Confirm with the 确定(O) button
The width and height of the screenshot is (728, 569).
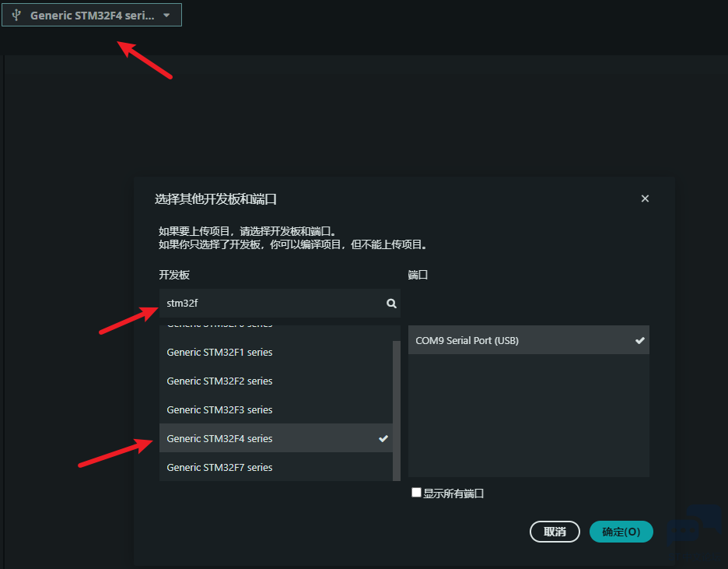tap(621, 532)
